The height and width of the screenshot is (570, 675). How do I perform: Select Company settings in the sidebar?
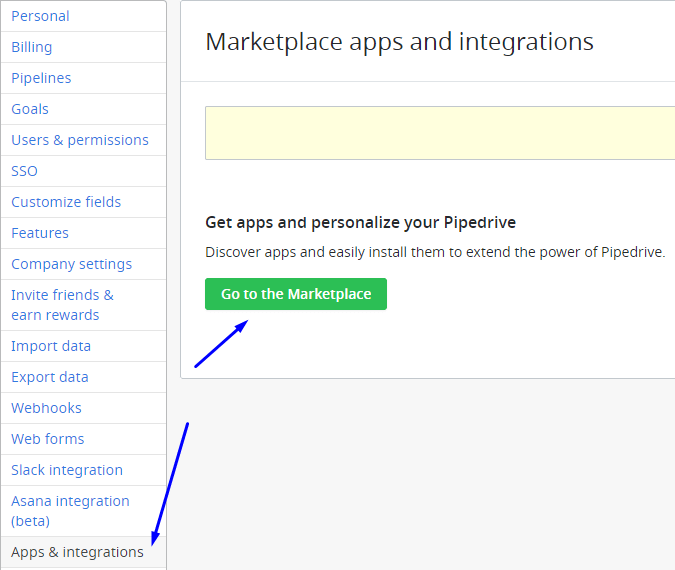[x=71, y=264]
